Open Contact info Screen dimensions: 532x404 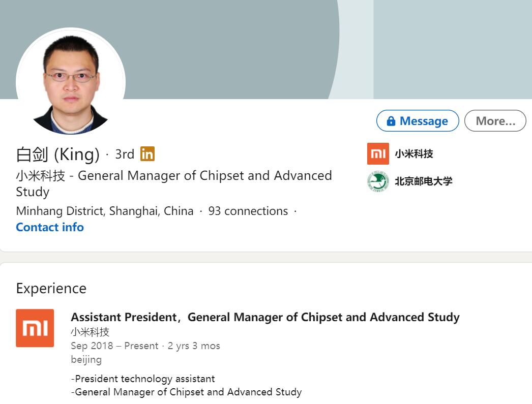click(49, 227)
